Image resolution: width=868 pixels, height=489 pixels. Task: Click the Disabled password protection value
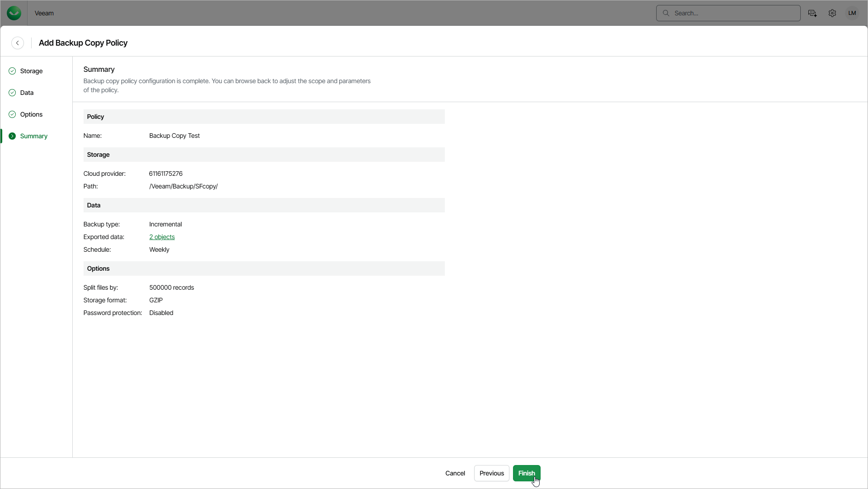161,313
